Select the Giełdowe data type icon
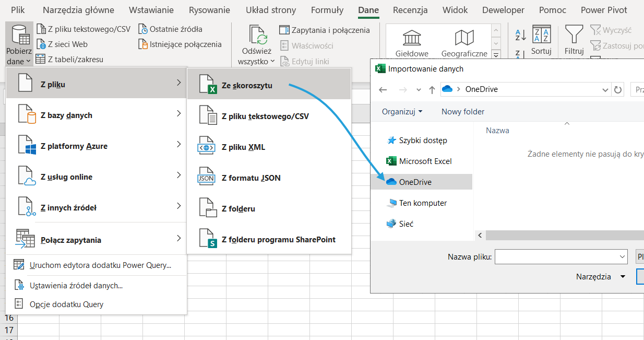The height and width of the screenshot is (340, 644). click(x=412, y=38)
